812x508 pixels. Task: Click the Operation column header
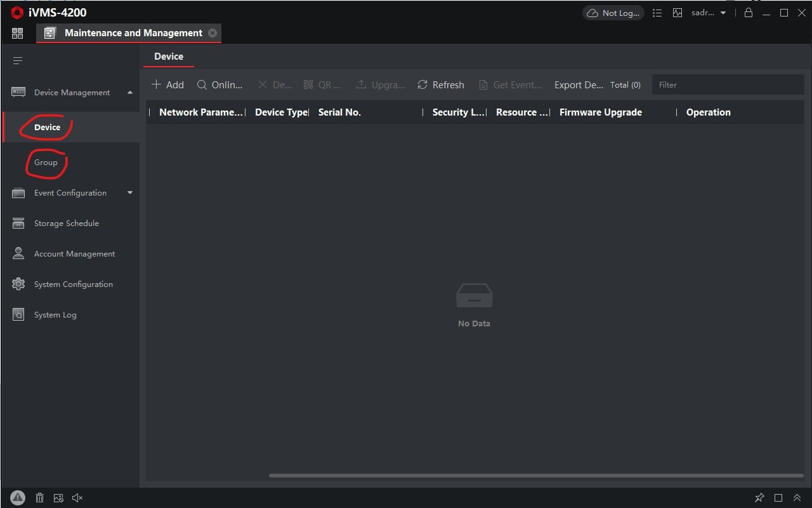coord(709,112)
